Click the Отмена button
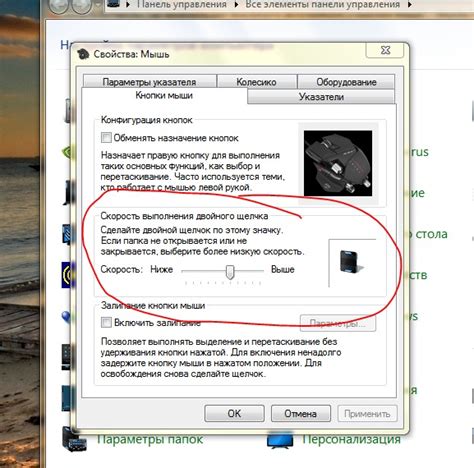Screen dimensions: 474x468 pos(301,414)
